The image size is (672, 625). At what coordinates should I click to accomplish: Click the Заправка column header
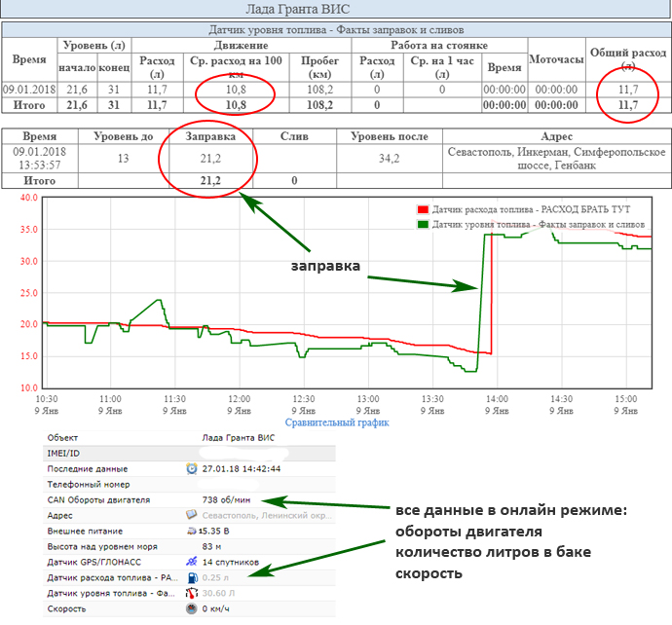point(209,137)
